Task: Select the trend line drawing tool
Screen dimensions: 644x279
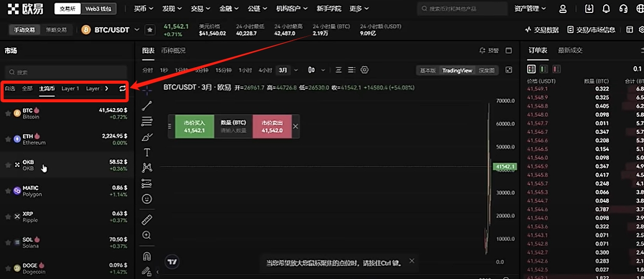Action: coord(147,106)
